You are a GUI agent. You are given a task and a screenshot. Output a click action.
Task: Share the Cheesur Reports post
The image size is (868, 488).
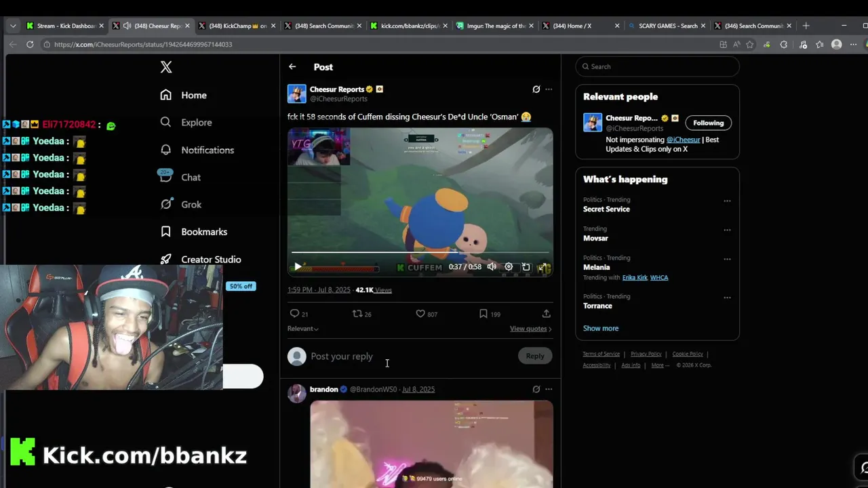click(x=546, y=314)
